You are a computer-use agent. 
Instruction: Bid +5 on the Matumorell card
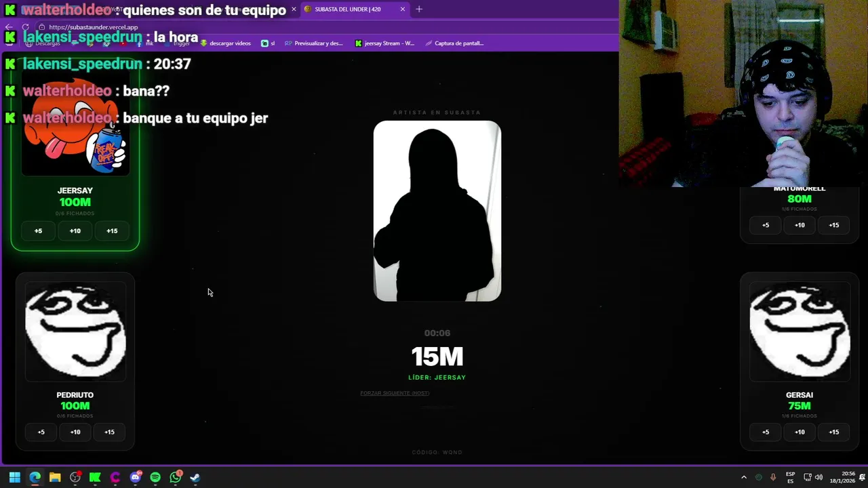tap(766, 225)
